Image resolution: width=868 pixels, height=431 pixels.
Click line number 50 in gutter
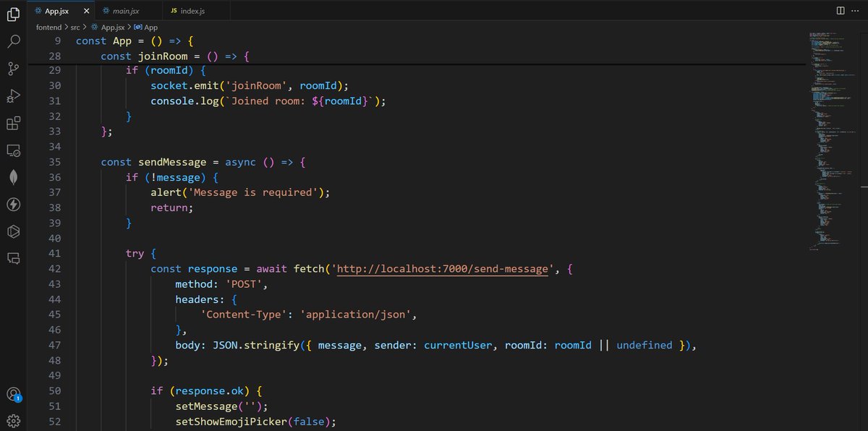[55, 391]
